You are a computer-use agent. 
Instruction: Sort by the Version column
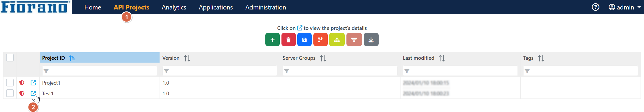pos(187,58)
